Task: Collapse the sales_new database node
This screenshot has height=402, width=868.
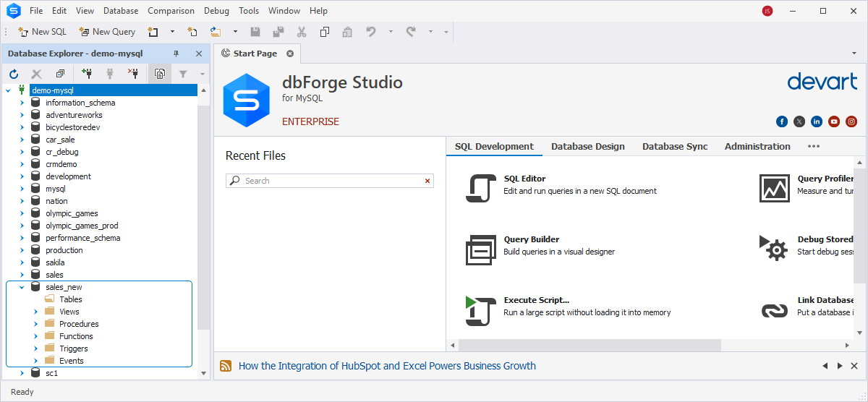Action: point(22,287)
